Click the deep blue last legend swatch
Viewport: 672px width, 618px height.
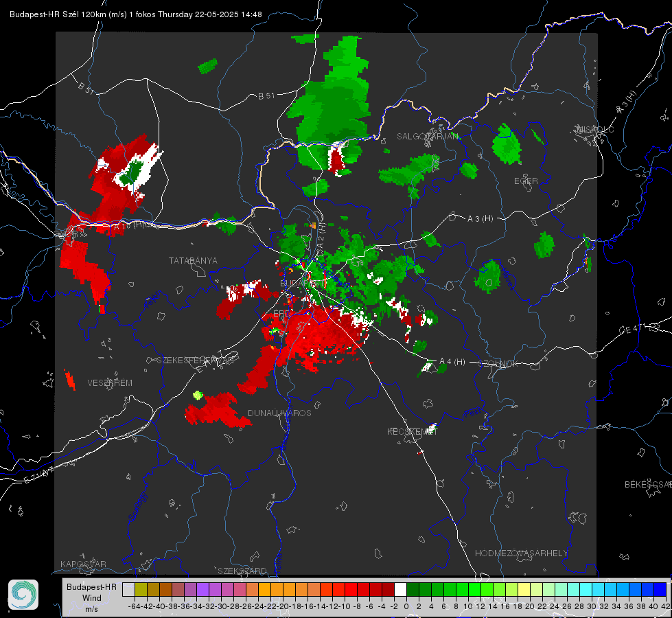tap(660, 590)
